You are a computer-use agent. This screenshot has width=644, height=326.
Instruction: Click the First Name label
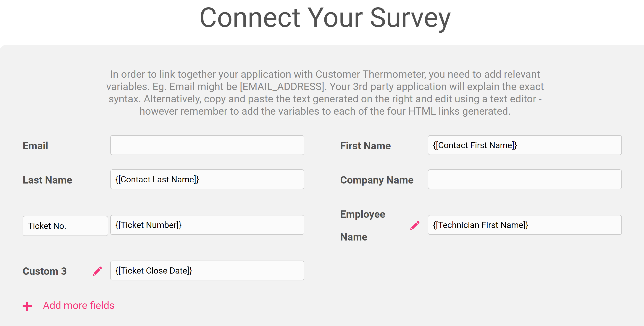click(365, 146)
